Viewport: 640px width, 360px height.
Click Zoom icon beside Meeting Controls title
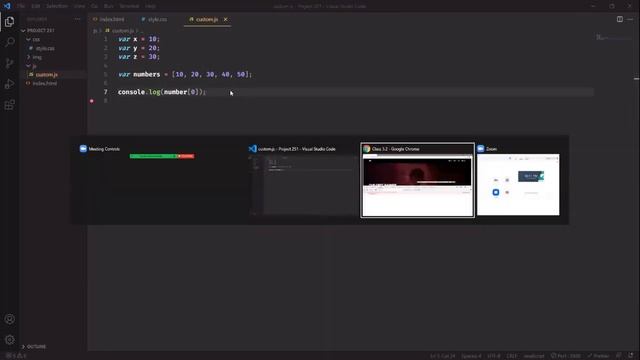click(x=83, y=149)
